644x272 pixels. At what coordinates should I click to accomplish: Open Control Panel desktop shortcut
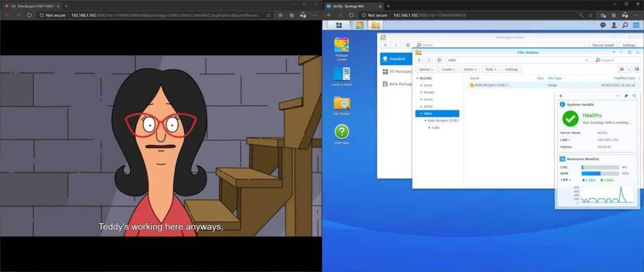tap(341, 77)
